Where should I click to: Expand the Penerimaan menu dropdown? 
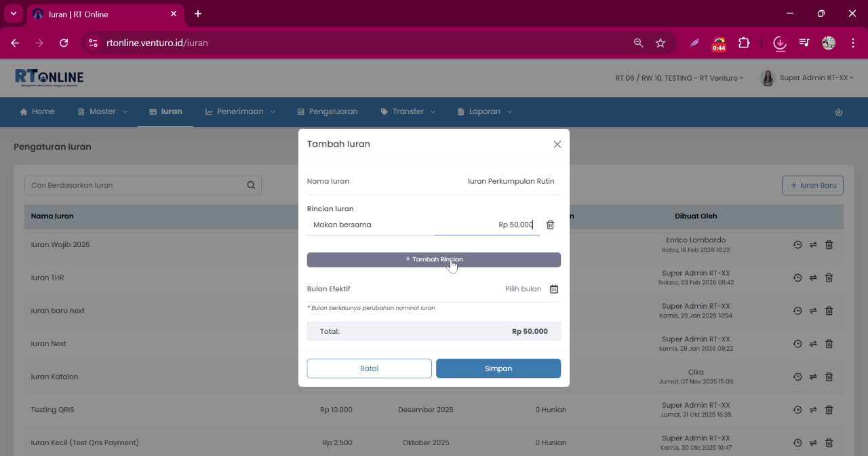click(240, 111)
